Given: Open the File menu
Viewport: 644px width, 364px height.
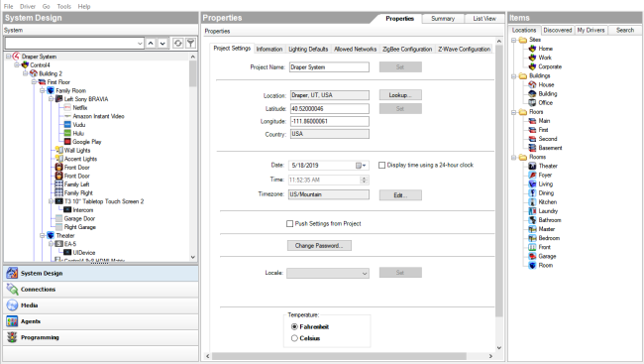Looking at the screenshot, I should pyautogui.click(x=8, y=6).
